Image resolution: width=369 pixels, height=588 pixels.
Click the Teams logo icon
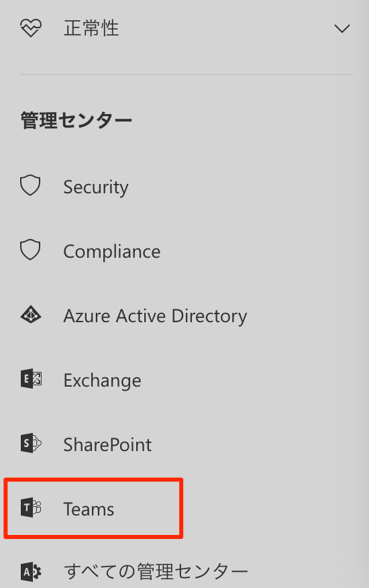tap(31, 507)
